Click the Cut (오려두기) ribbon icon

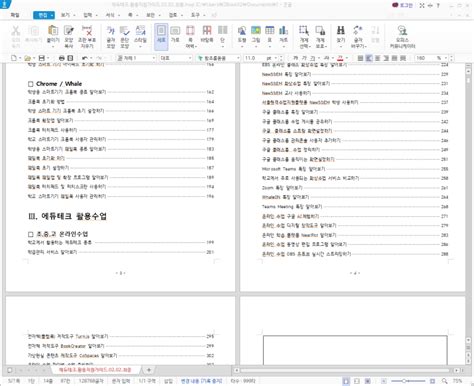pyautogui.click(x=15, y=36)
